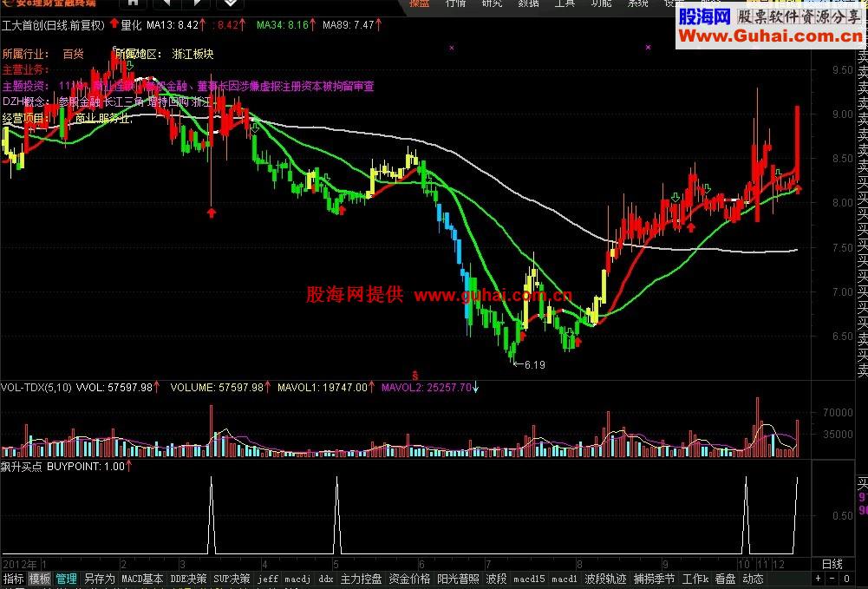This screenshot has width=868, height=589.
Task: Select the 看盘 tab
Action: [725, 579]
